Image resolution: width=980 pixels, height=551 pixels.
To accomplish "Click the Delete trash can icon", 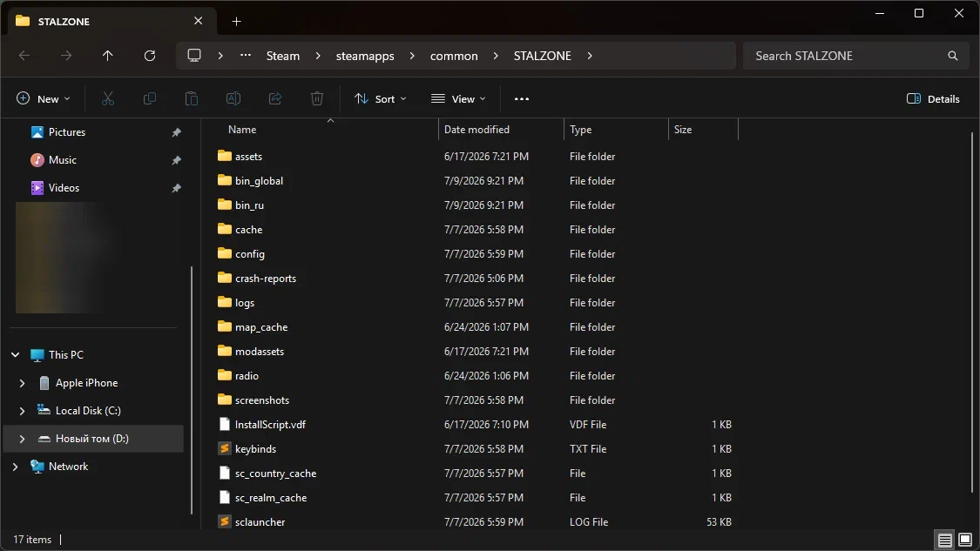I will coord(317,98).
